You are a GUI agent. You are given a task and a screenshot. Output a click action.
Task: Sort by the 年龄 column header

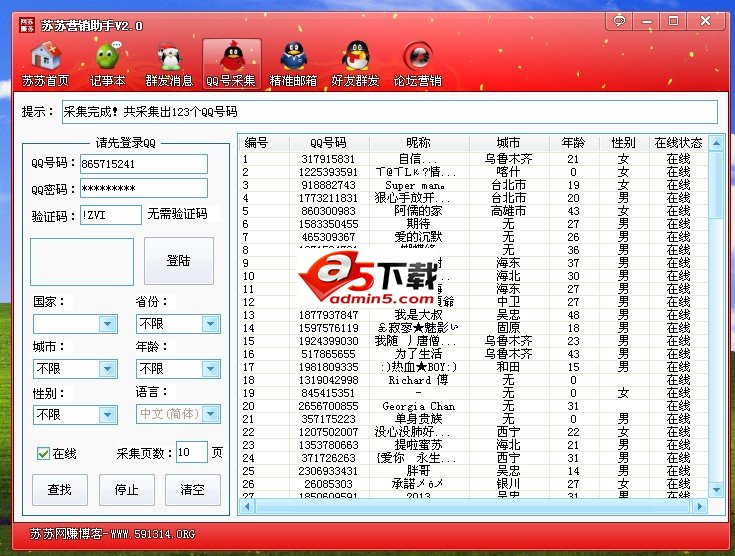(574, 143)
